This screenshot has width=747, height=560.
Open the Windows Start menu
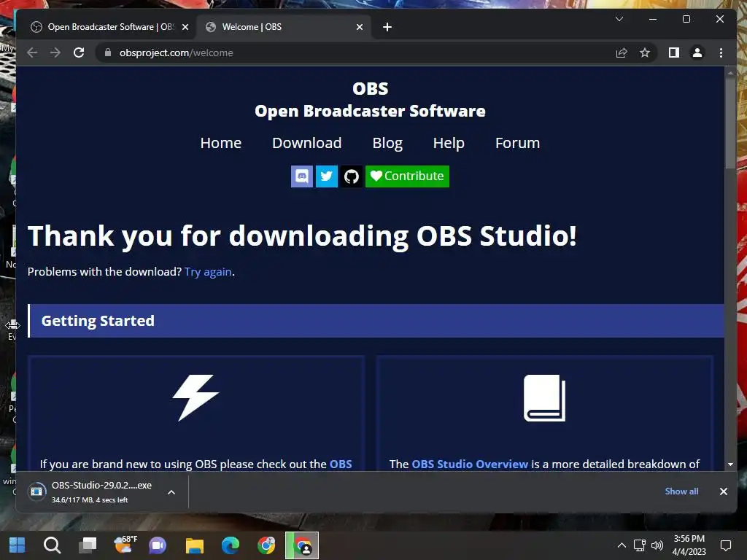pos(18,545)
